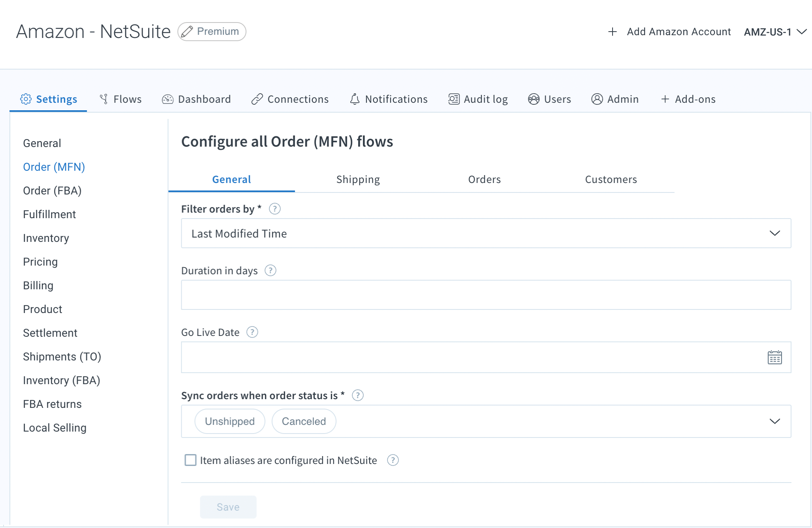Viewport: 812px width, 528px height.
Task: Click the Save button
Action: [228, 507]
